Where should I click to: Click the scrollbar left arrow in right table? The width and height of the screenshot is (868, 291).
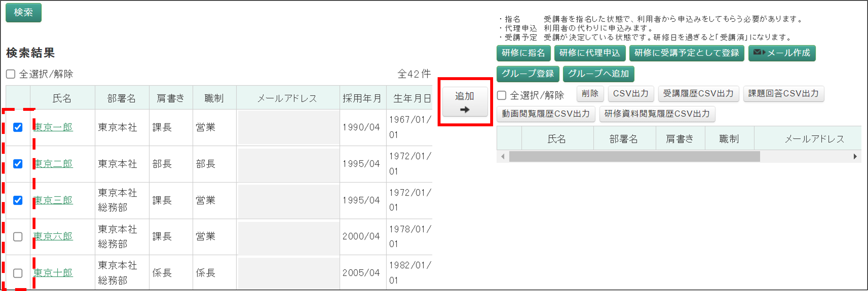pyautogui.click(x=503, y=156)
